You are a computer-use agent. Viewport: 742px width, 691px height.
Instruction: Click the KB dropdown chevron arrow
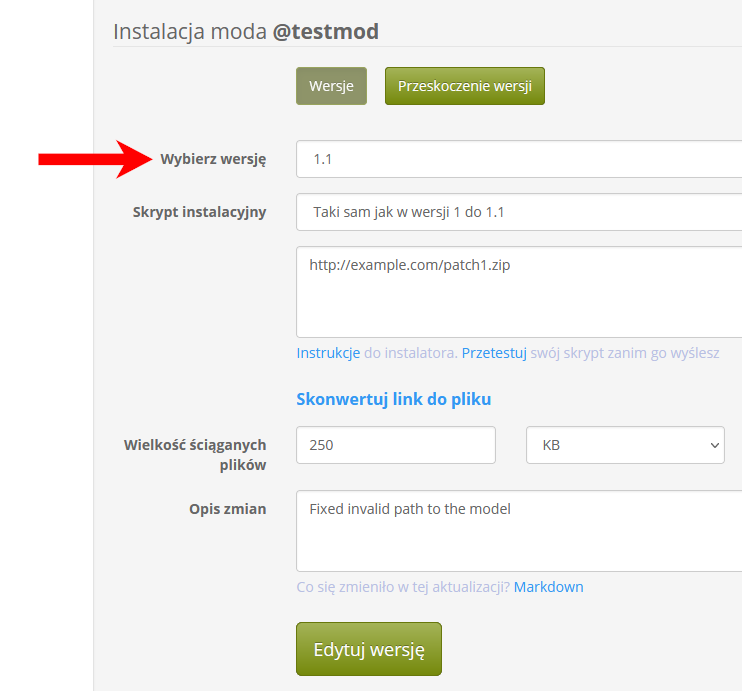point(715,445)
